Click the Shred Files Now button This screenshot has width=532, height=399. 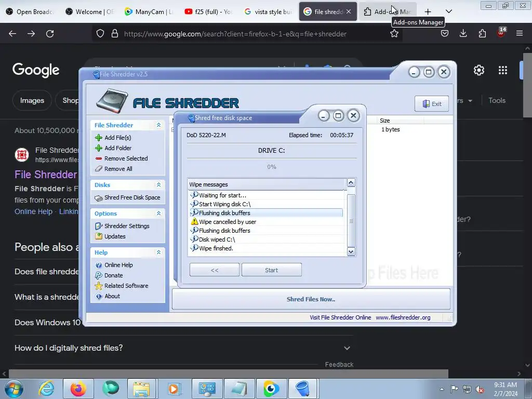pyautogui.click(x=311, y=299)
